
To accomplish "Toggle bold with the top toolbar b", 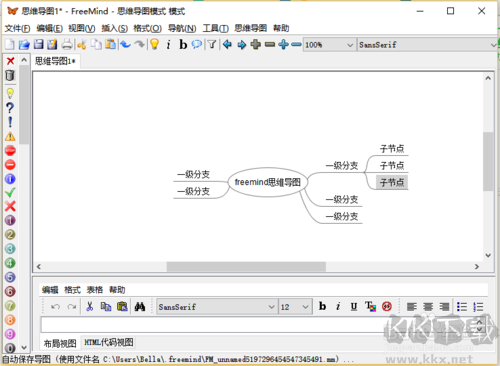I will pyautogui.click(x=183, y=44).
